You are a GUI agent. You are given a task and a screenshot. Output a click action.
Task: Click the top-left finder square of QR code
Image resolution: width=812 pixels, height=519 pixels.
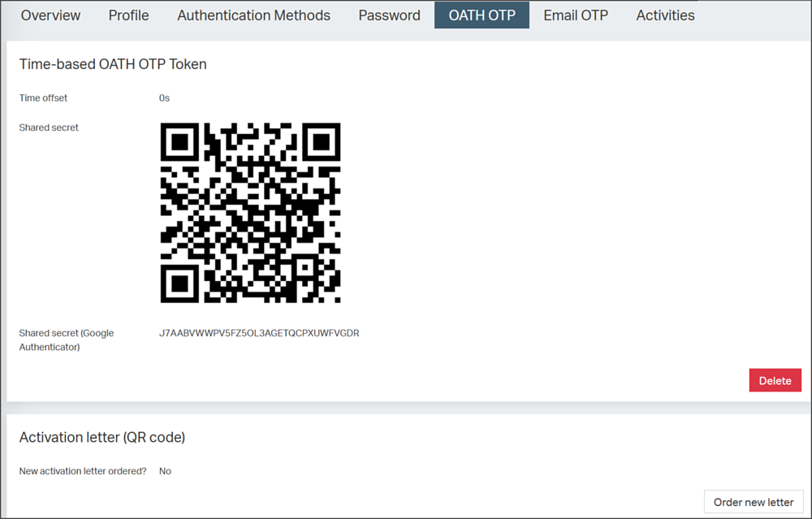(179, 142)
